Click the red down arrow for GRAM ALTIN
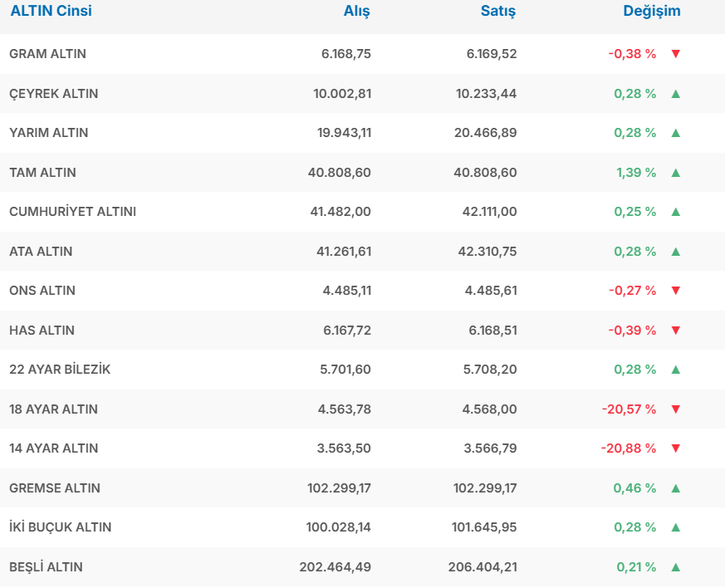725x588 pixels. tap(675, 54)
